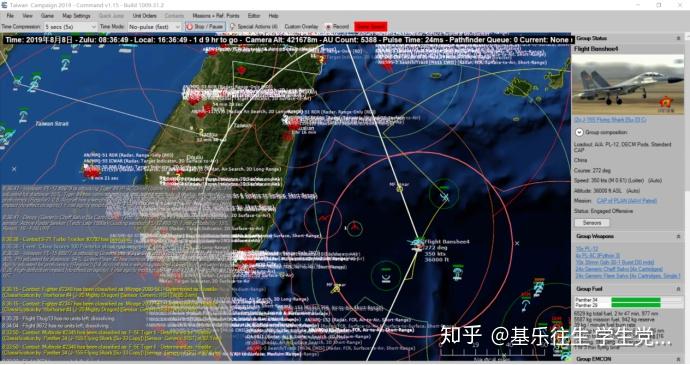Open the Time Compression dropdown

(70, 27)
